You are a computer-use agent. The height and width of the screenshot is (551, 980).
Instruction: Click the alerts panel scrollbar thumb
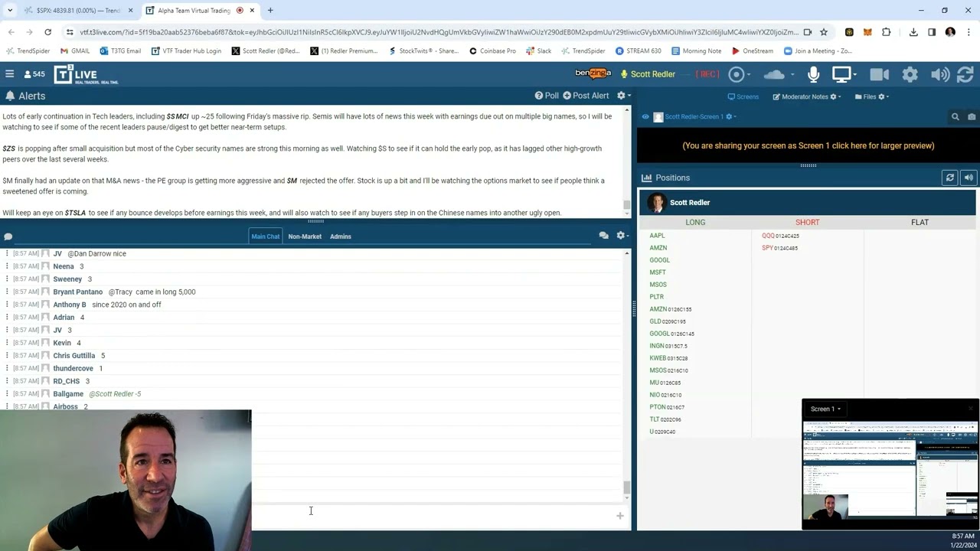[x=627, y=205]
